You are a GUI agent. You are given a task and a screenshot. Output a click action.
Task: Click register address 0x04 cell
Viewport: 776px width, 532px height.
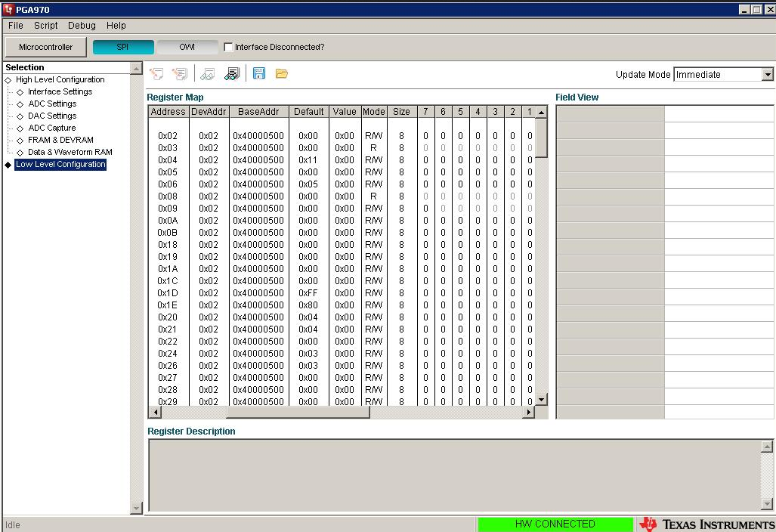click(168, 160)
